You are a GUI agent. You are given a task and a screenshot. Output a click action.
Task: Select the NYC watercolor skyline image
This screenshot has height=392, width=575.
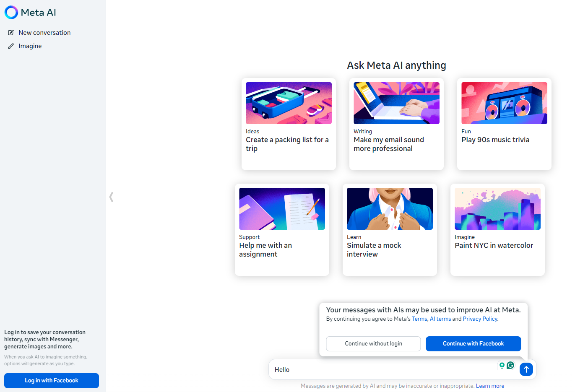[497, 209]
